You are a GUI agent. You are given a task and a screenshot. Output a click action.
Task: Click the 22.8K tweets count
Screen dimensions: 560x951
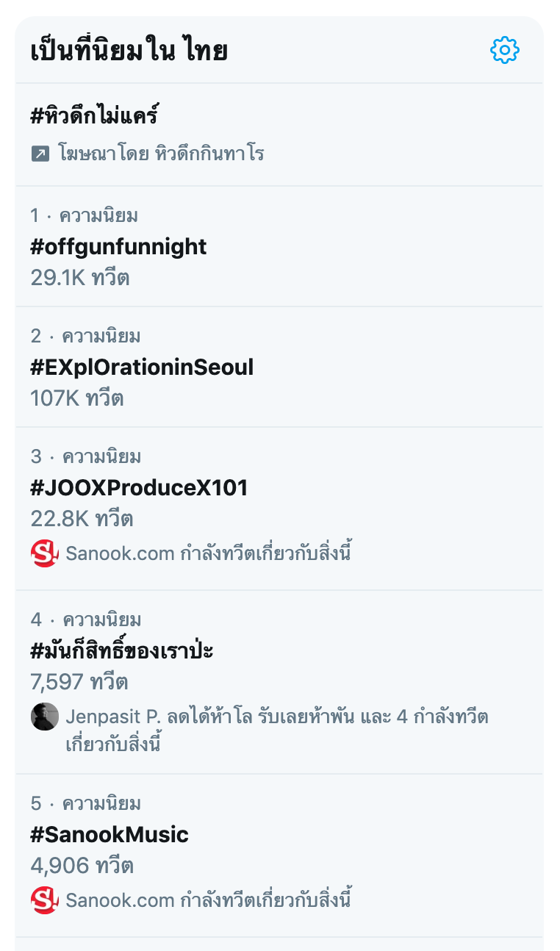pyautogui.click(x=82, y=519)
